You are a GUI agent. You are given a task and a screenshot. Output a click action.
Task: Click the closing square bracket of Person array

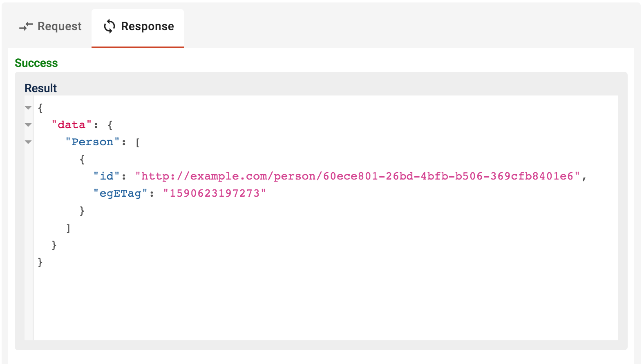[x=68, y=228]
